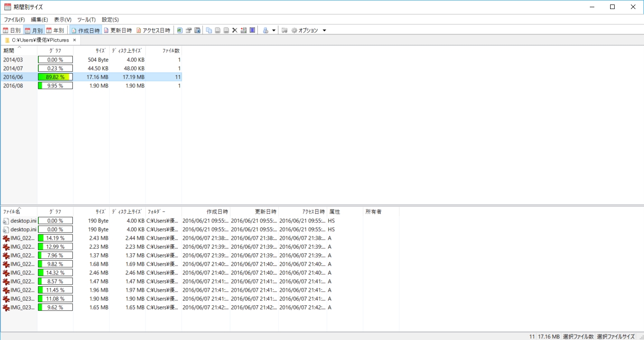Screen dimensions: 644x340
Task: Click the file icon of the 11.45 % image row
Action: [x=6, y=290]
